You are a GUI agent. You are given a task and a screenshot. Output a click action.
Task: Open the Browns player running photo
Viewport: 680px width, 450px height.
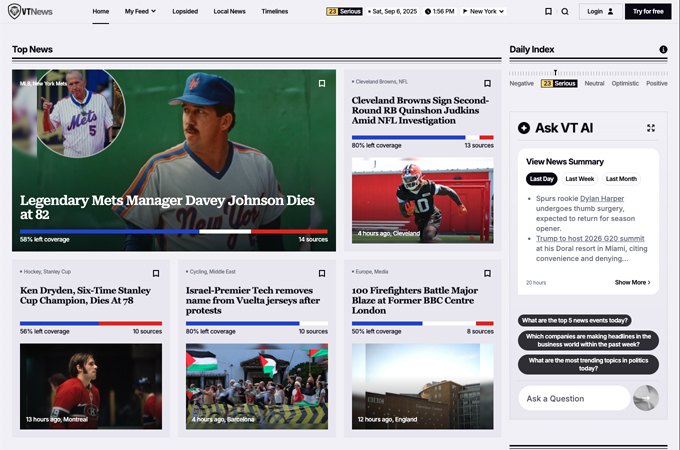pyautogui.click(x=422, y=200)
